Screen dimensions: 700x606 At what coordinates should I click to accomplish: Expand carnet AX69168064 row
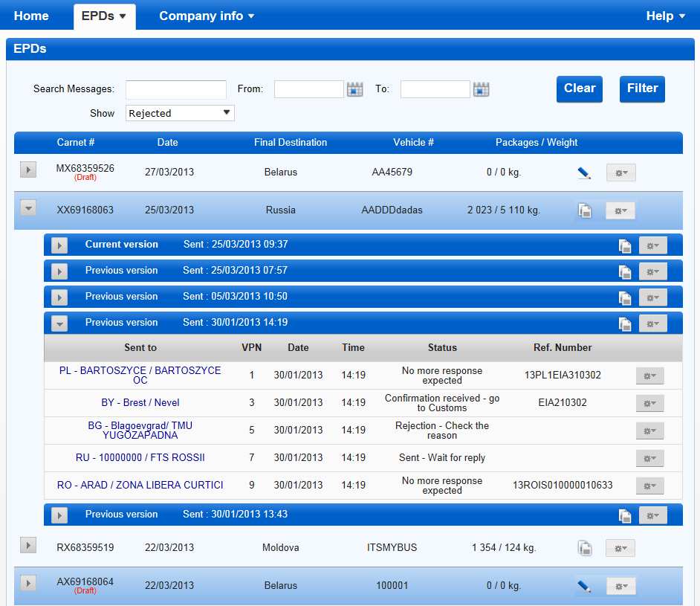point(28,583)
